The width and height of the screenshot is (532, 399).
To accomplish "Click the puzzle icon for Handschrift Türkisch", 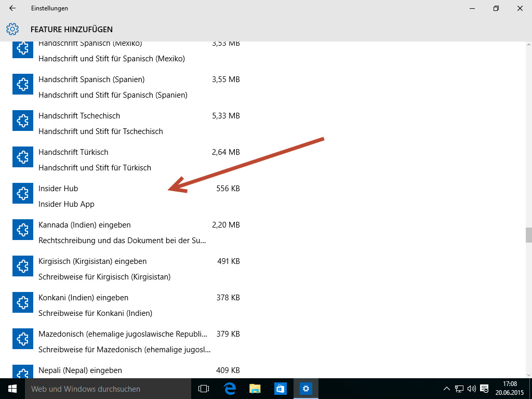I will point(23,157).
